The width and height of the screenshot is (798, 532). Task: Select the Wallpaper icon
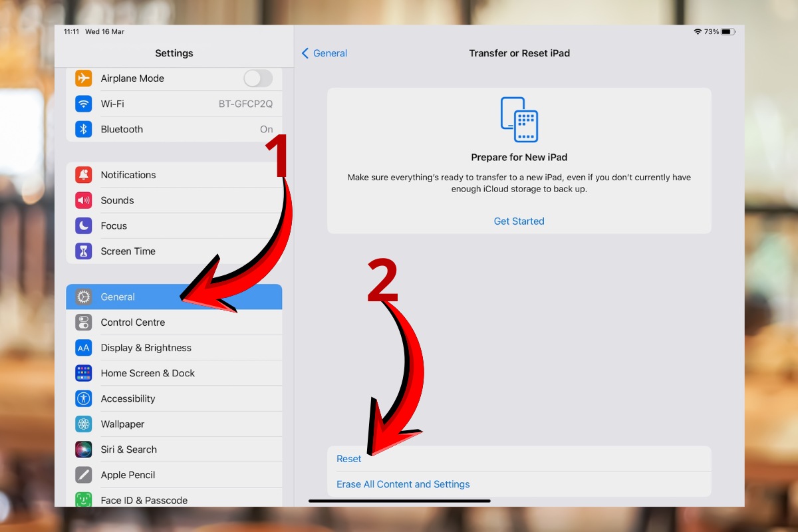click(83, 424)
